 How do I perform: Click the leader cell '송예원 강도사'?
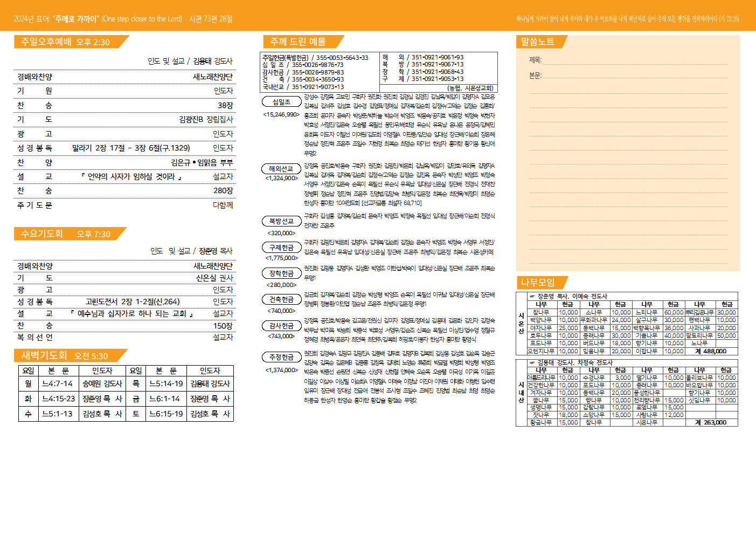[x=102, y=383]
